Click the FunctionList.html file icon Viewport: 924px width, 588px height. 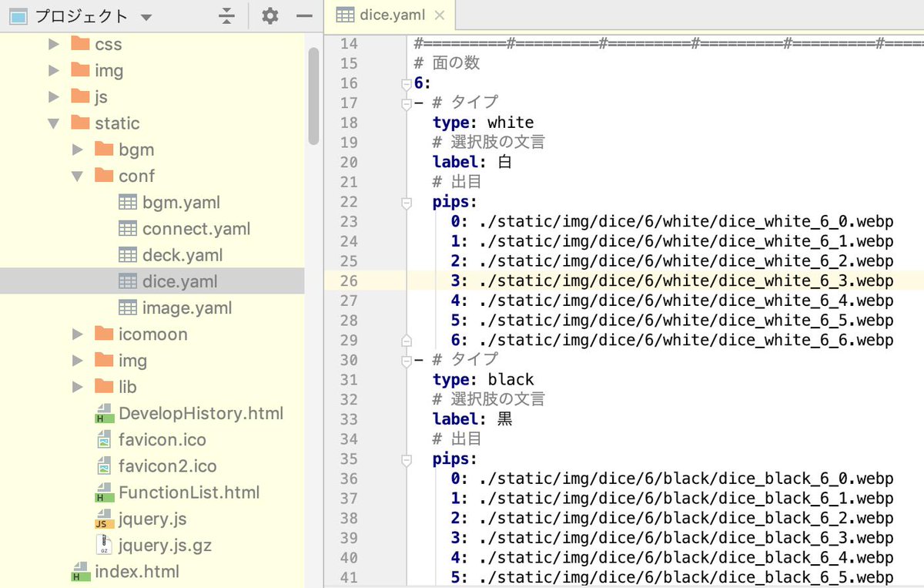pos(104,492)
